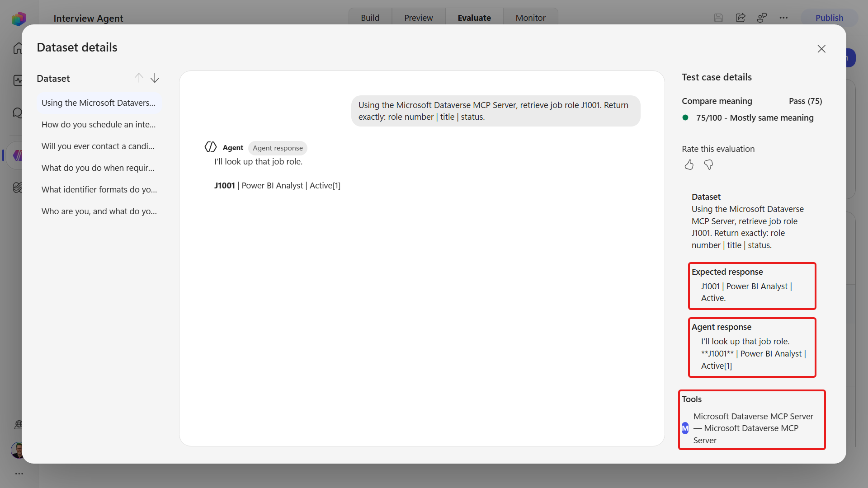Click the Copilot Studio logo

(x=19, y=19)
